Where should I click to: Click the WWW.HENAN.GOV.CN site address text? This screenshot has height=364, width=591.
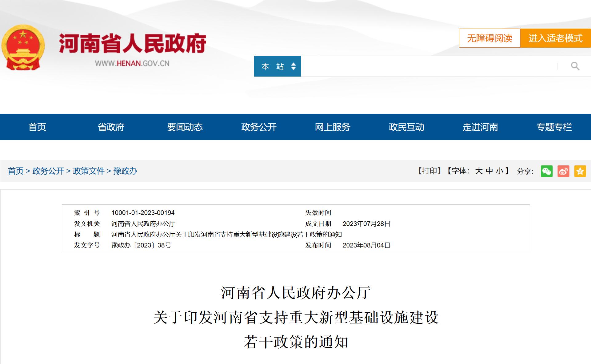132,63
